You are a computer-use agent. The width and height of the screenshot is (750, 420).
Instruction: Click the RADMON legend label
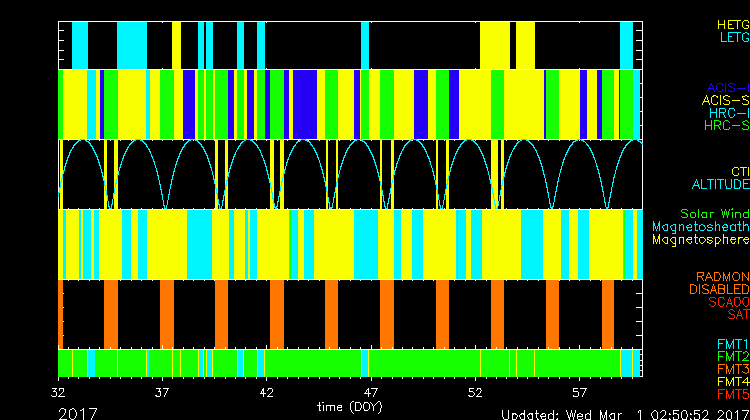(x=722, y=276)
